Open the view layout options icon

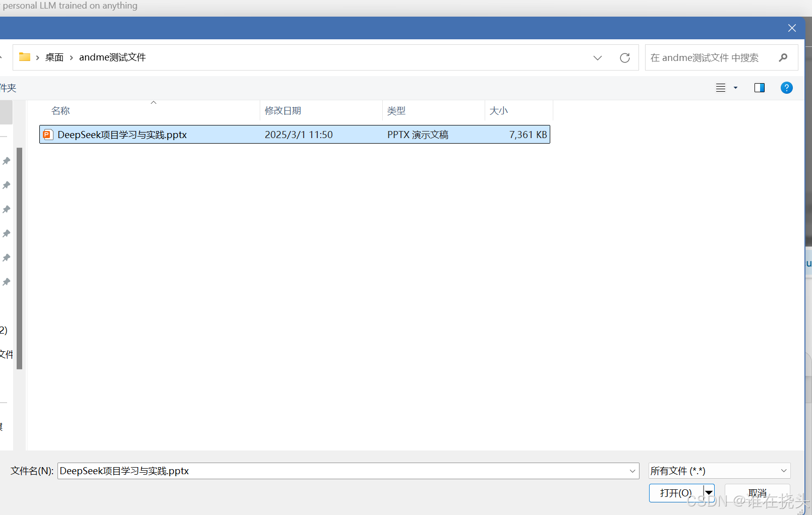[x=721, y=88]
